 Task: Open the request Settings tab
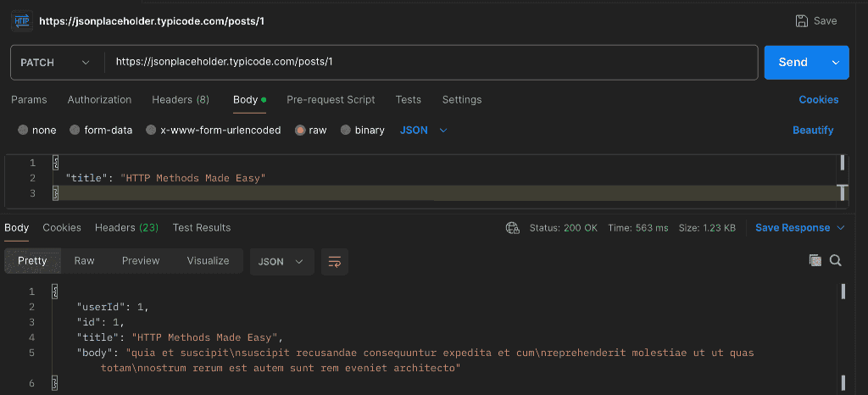pyautogui.click(x=462, y=99)
